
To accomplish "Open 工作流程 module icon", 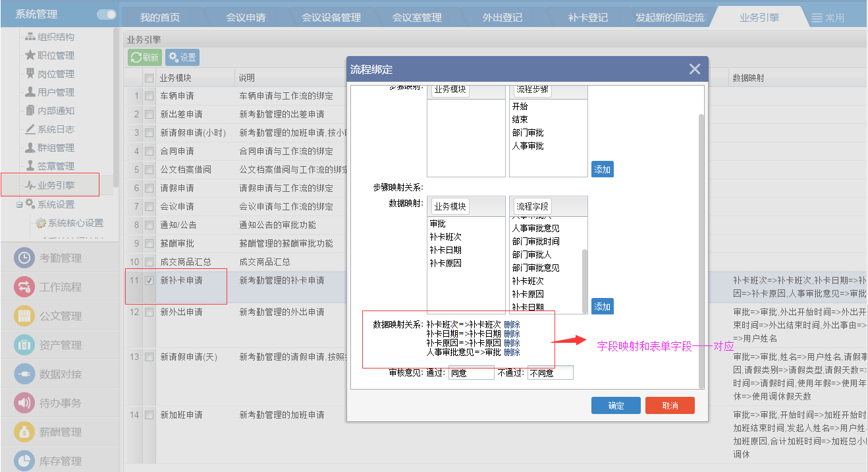I will (x=24, y=287).
